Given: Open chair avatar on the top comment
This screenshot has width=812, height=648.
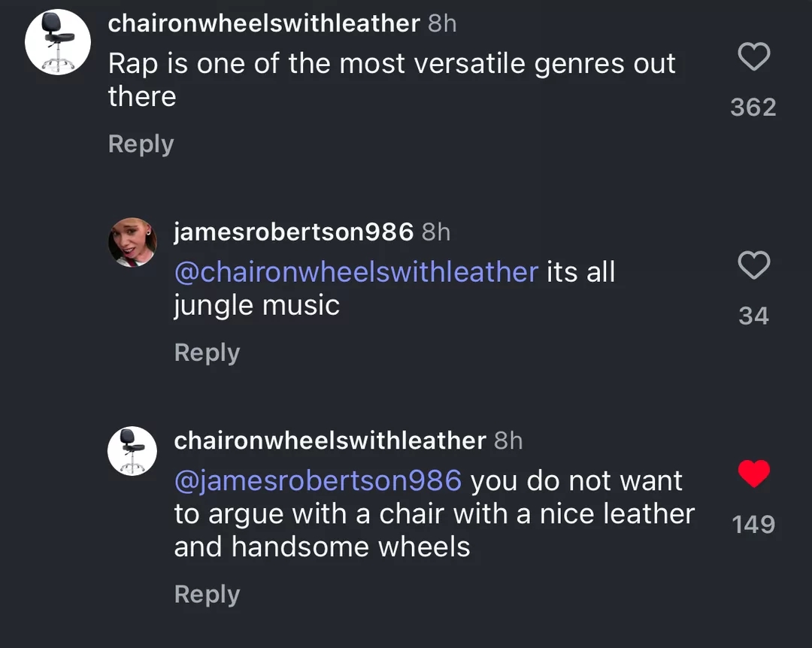Looking at the screenshot, I should tap(58, 42).
